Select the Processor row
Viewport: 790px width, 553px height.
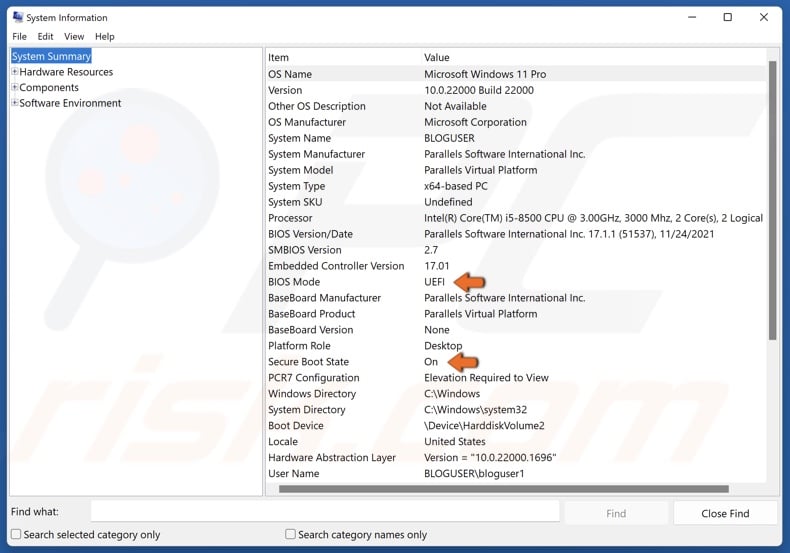click(x=516, y=218)
